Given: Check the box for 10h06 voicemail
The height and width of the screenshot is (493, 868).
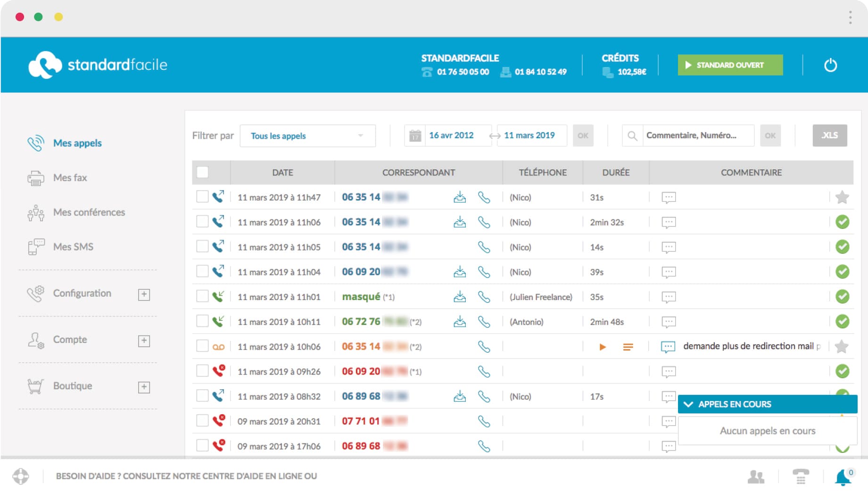Looking at the screenshot, I should [x=202, y=346].
